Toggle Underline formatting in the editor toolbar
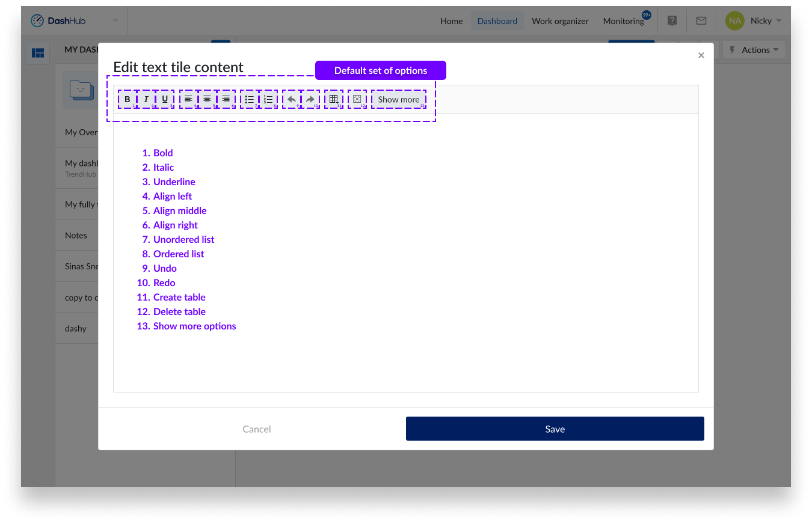This screenshot has height=523, width=812. 165,99
